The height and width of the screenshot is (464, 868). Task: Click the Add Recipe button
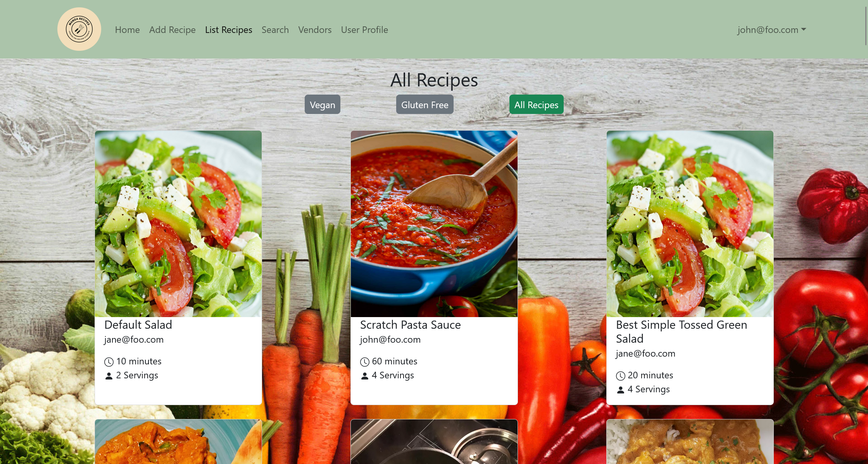[172, 29]
